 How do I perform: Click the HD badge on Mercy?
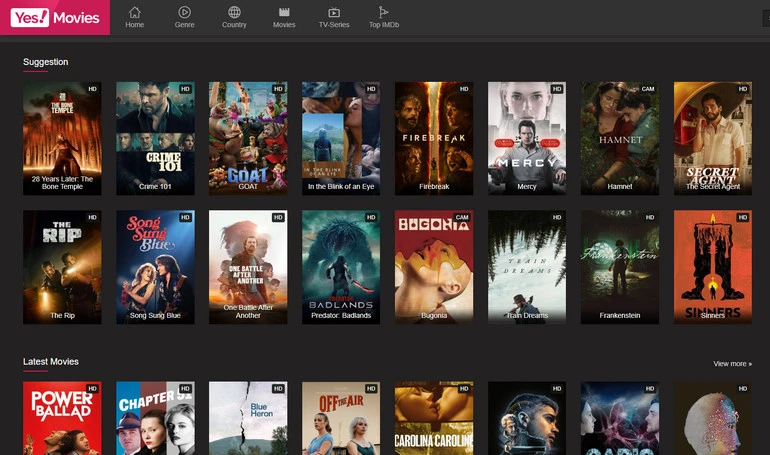pyautogui.click(x=557, y=89)
